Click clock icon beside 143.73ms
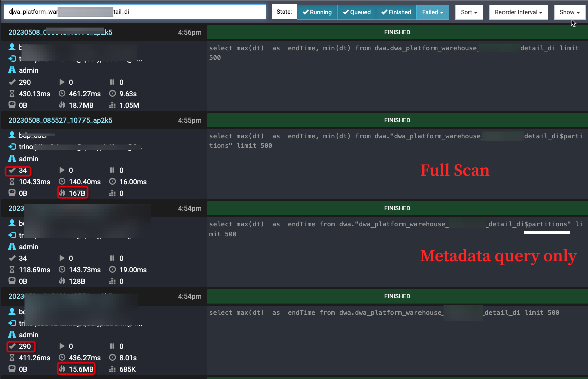 pyautogui.click(x=62, y=269)
